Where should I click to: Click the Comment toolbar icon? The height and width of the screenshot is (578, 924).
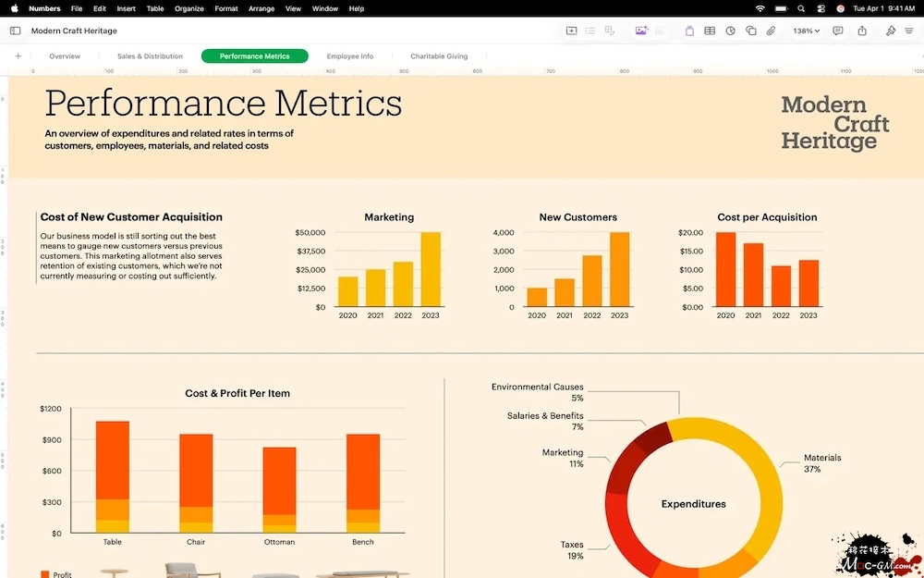click(838, 31)
